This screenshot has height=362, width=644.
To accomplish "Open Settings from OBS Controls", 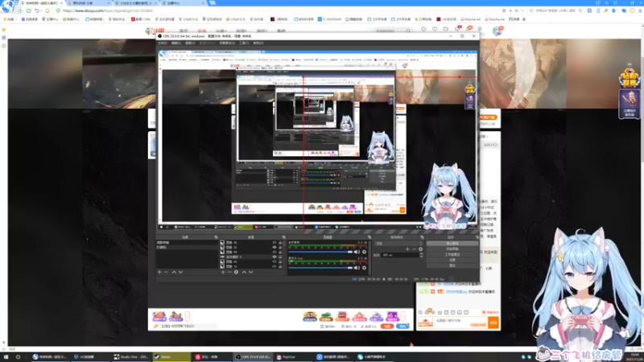I will 452,260.
